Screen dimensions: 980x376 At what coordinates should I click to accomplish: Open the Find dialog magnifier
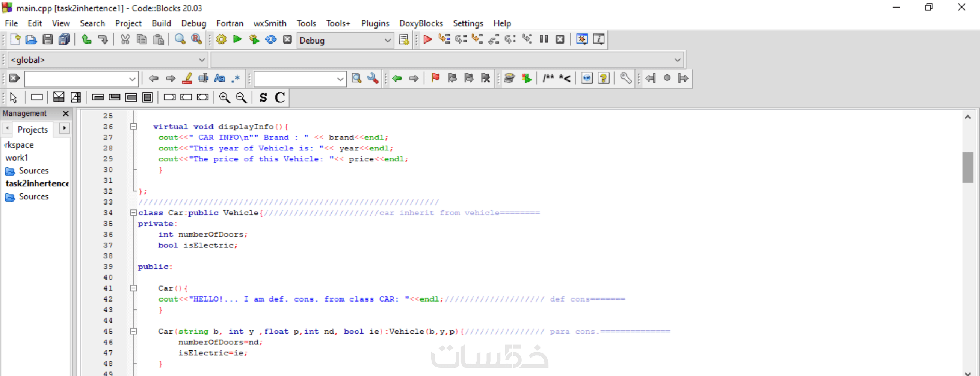tap(180, 39)
